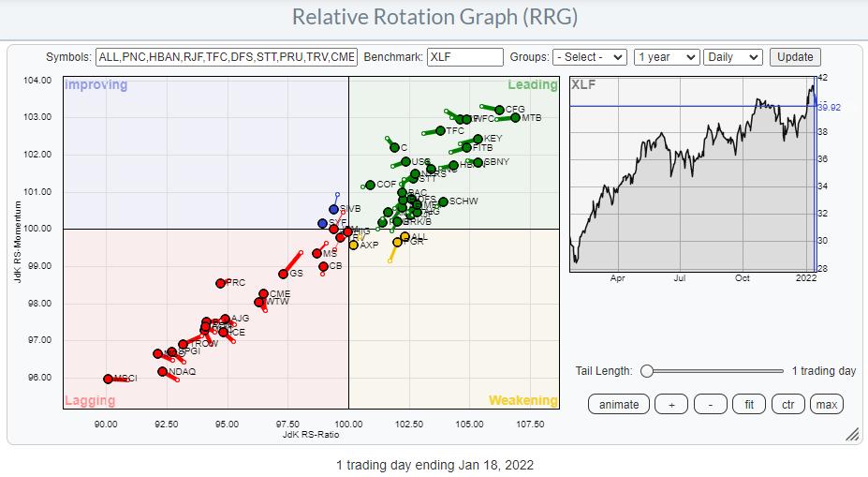This screenshot has width=868, height=477.
Task: Open the Daily interval dropdown
Action: [733, 57]
